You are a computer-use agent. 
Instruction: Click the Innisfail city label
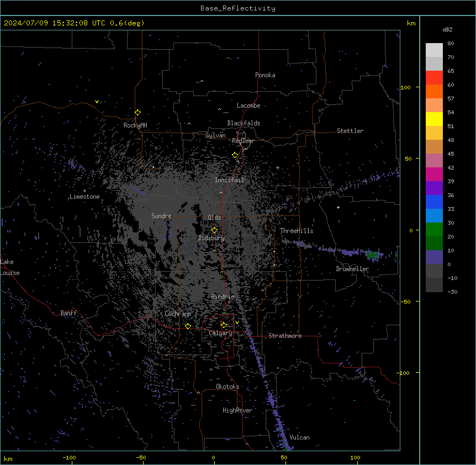(x=229, y=180)
